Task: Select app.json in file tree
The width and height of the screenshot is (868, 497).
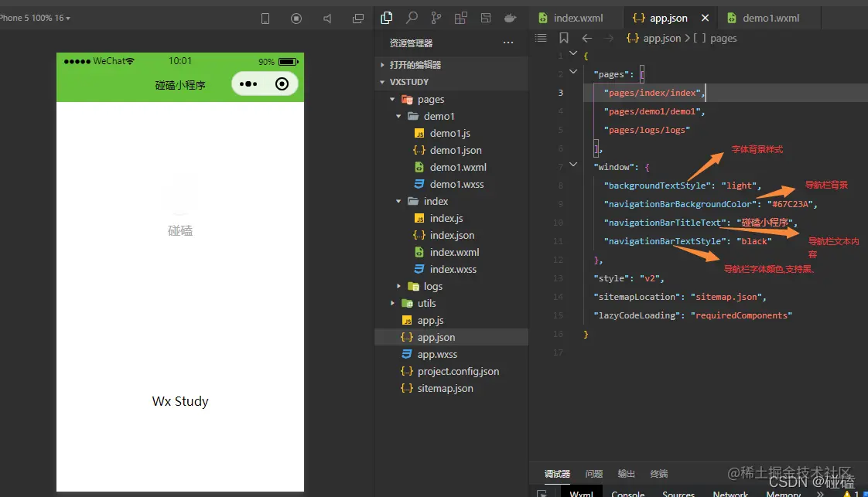Action: click(452, 337)
